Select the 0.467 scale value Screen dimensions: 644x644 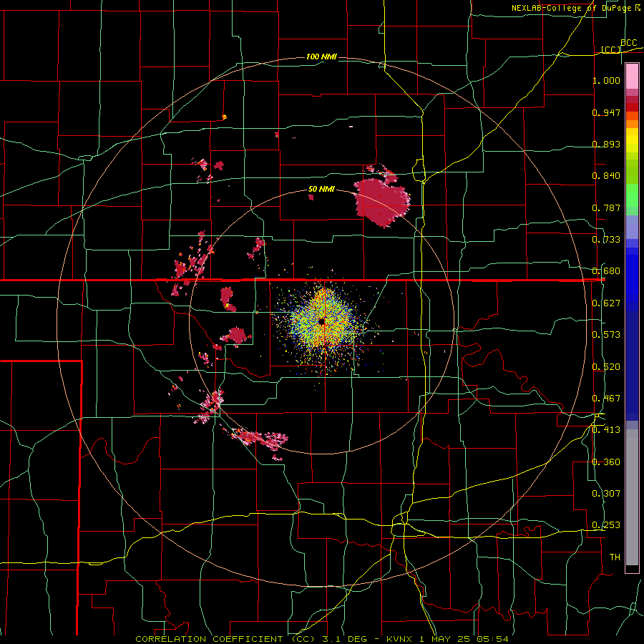pyautogui.click(x=606, y=399)
